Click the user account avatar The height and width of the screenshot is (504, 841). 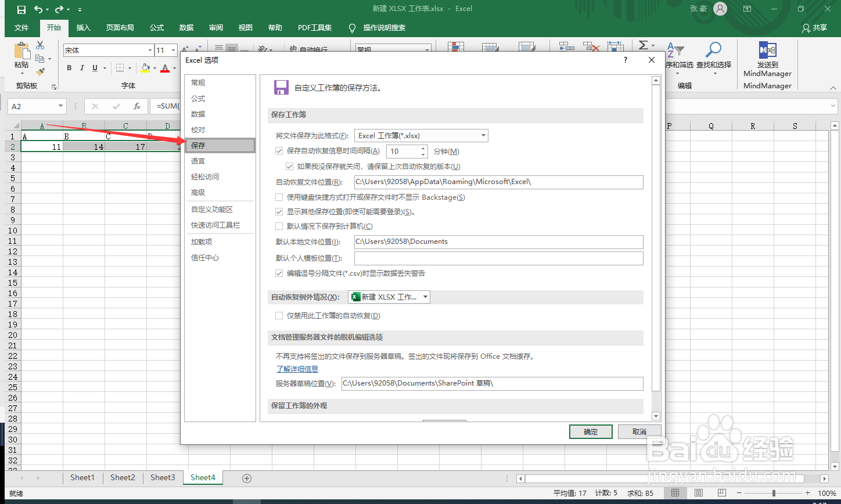pos(720,9)
